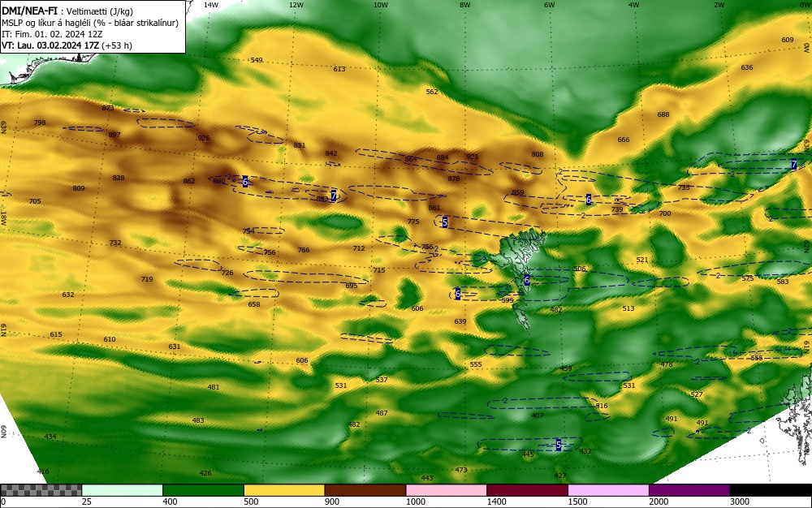Click the purple 2000–3000 legend swatch
The height and width of the screenshot is (508, 812).
point(689,490)
